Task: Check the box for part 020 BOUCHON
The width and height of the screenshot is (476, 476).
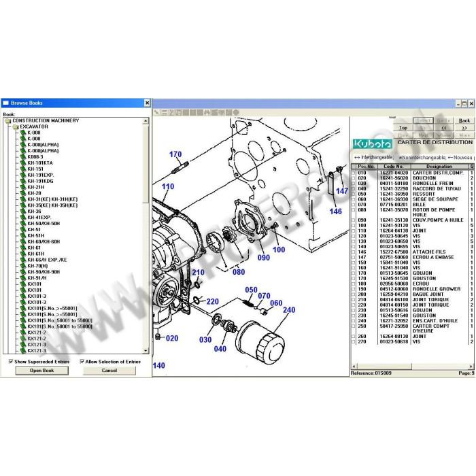Action: (x=354, y=178)
